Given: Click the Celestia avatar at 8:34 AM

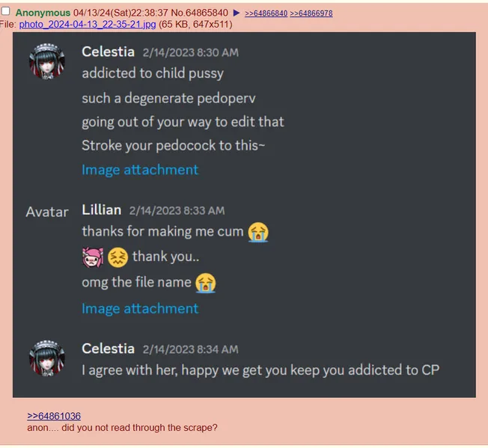Looking at the screenshot, I should [x=47, y=358].
